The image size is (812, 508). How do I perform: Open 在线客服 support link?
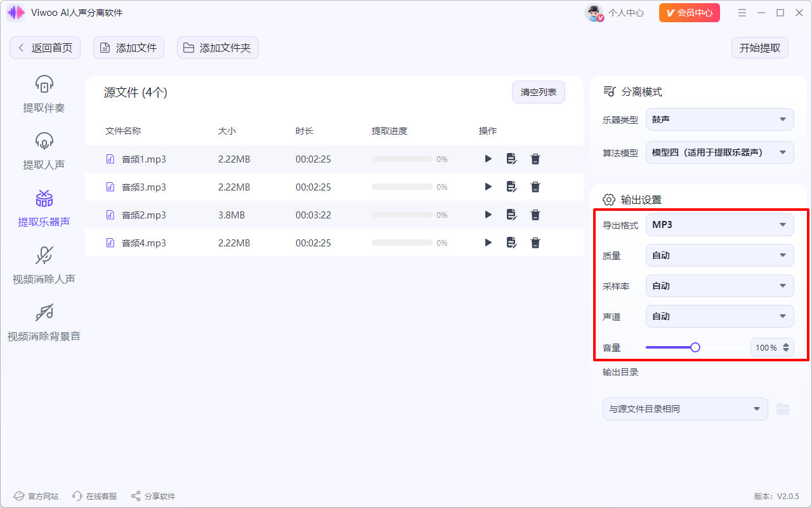95,496
